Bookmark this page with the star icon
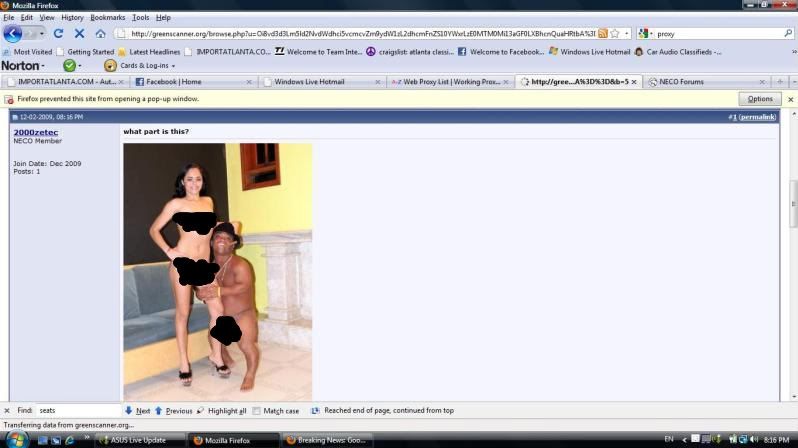This screenshot has width=798, height=448. coord(615,33)
